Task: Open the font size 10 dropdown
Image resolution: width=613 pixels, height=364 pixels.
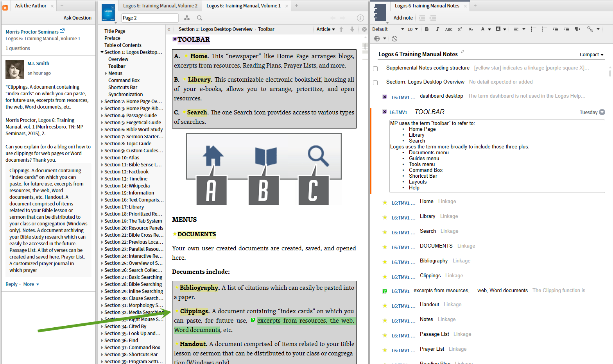Action: (x=412, y=29)
